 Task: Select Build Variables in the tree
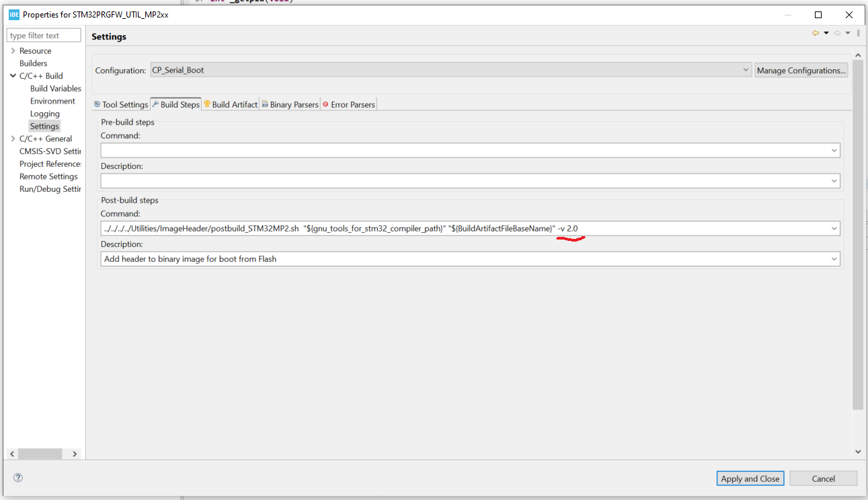[55, 89]
